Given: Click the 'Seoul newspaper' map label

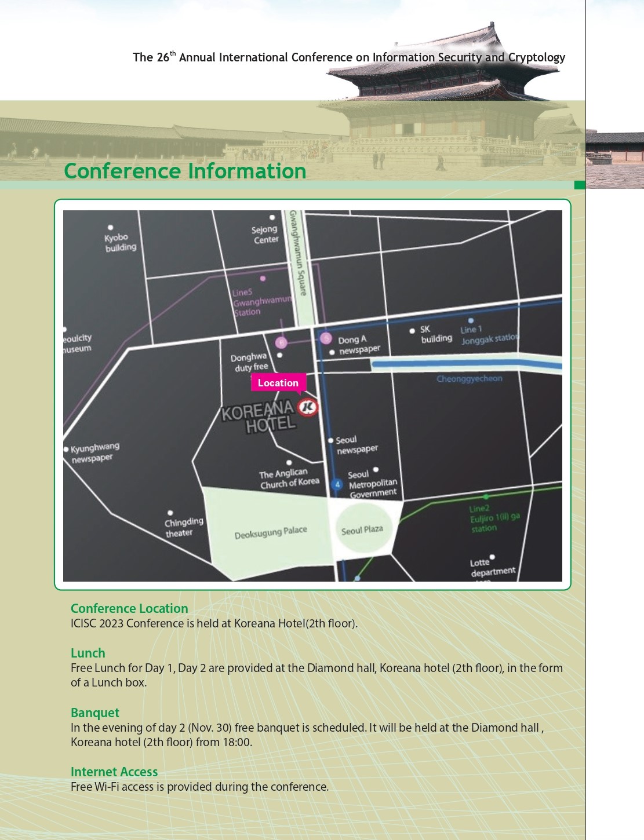Looking at the screenshot, I should [356, 445].
